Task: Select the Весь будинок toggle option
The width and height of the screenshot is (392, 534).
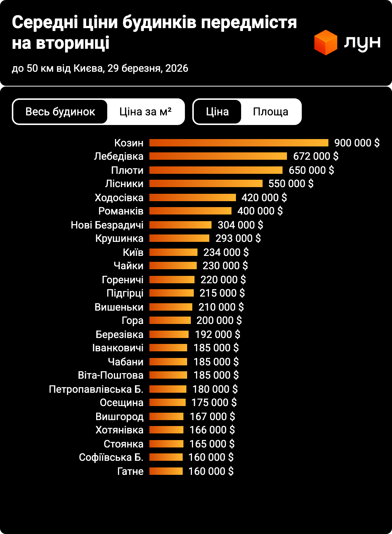Action: click(60, 112)
